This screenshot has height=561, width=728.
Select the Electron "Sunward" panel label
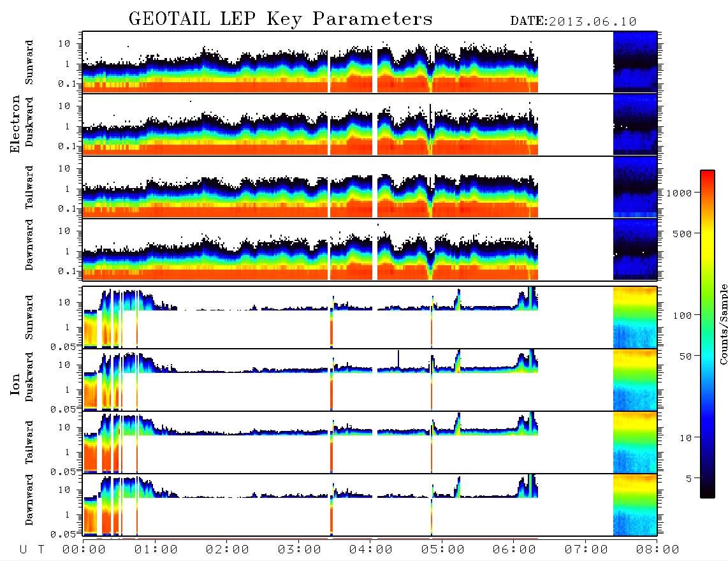[x=29, y=62]
